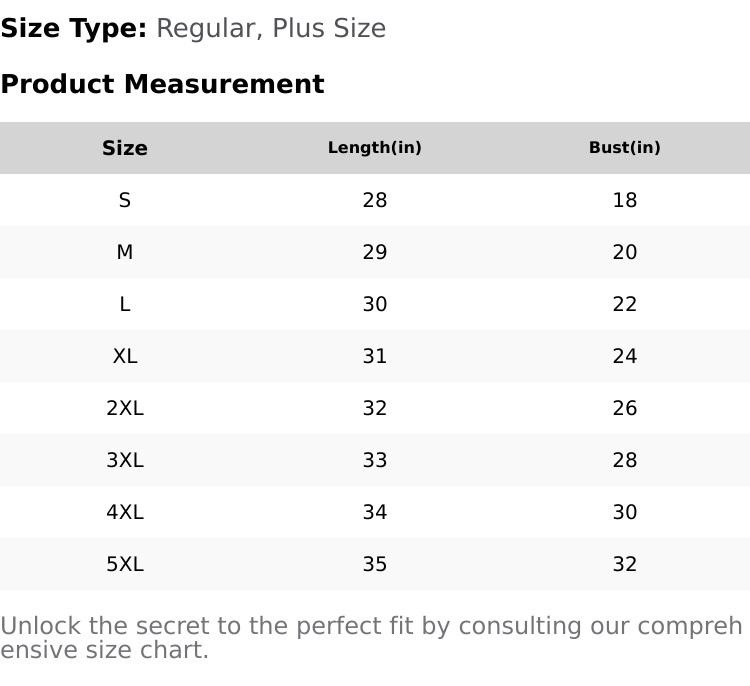Image resolution: width=750 pixels, height=686 pixels.
Task: Click the length value 29 for size M
Action: pyautogui.click(x=375, y=252)
